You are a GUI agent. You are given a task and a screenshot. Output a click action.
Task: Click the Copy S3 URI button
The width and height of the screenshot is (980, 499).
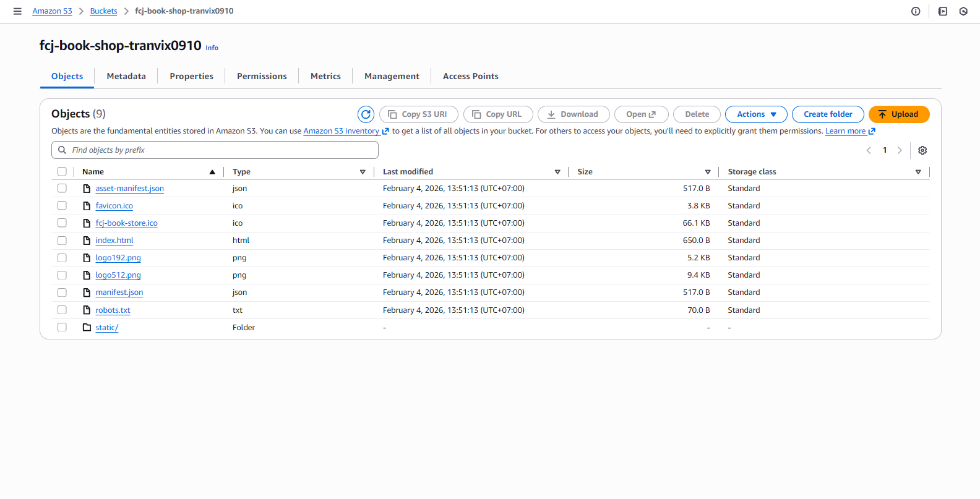418,114
